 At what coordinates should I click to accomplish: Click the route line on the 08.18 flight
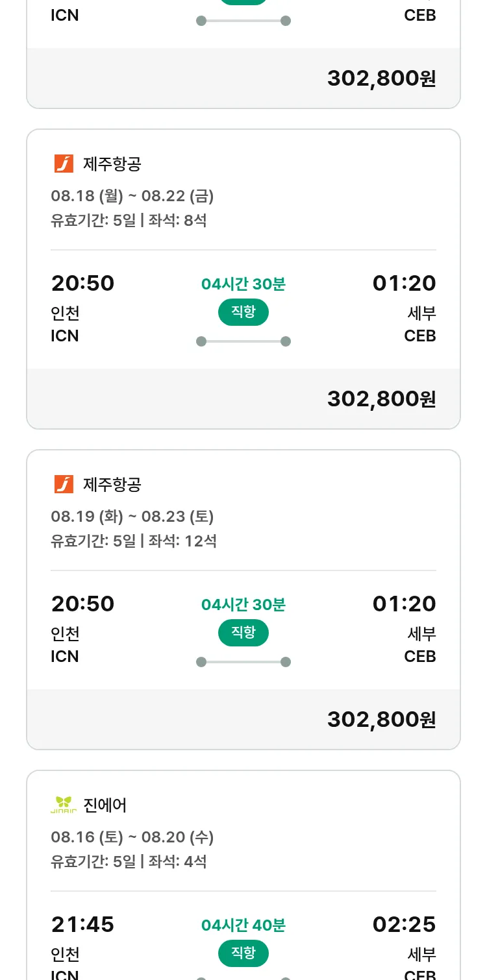(243, 341)
